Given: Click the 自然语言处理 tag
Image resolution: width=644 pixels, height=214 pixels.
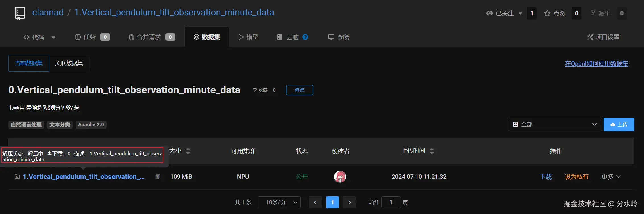Looking at the screenshot, I should click(x=26, y=125).
